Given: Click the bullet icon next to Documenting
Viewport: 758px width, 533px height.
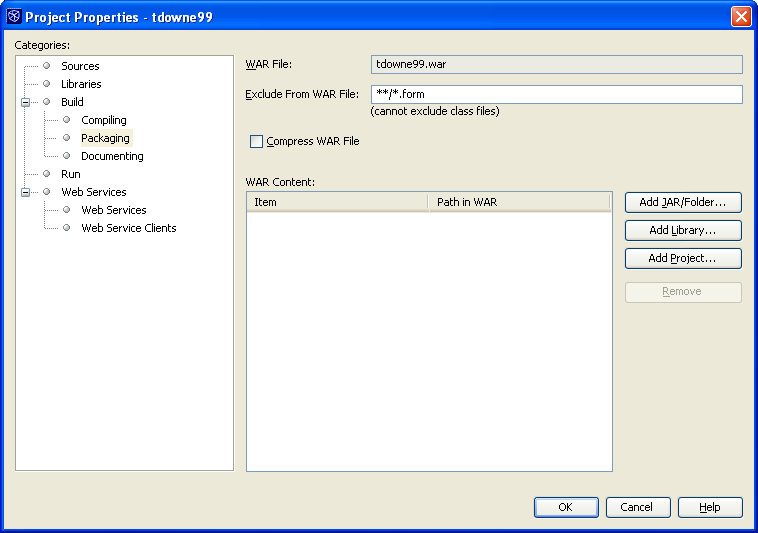Looking at the screenshot, I should [x=67, y=156].
